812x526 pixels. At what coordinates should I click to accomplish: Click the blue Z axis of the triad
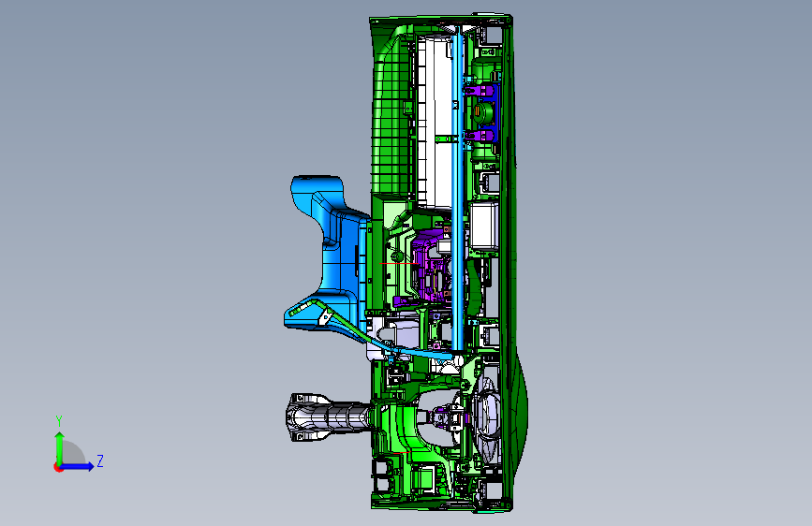coord(78,466)
